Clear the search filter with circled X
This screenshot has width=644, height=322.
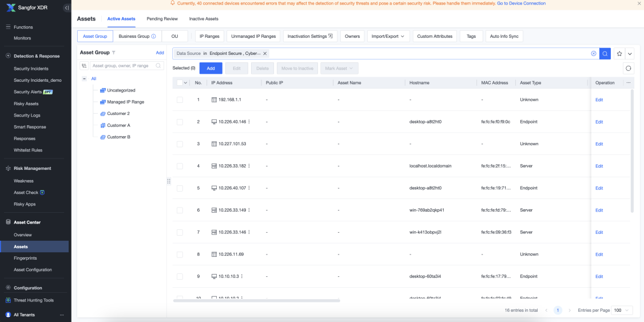click(x=594, y=53)
